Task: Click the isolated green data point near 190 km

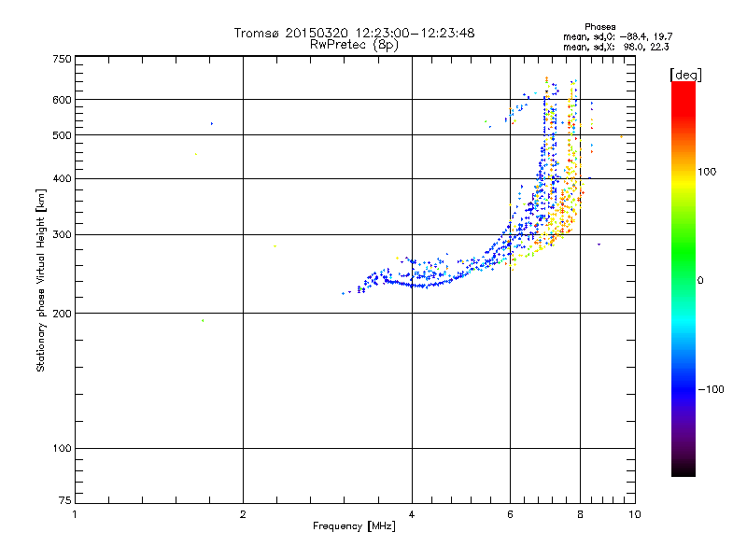Action: click(203, 320)
